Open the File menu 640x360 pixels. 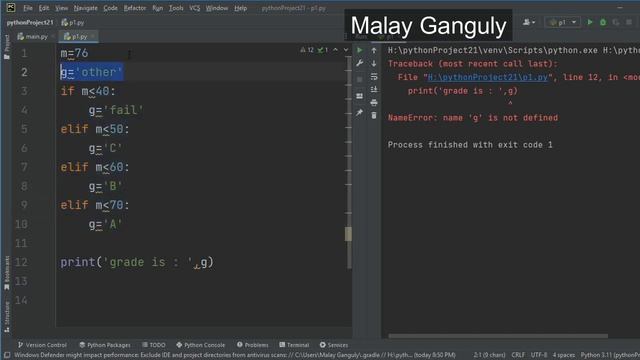coord(28,8)
